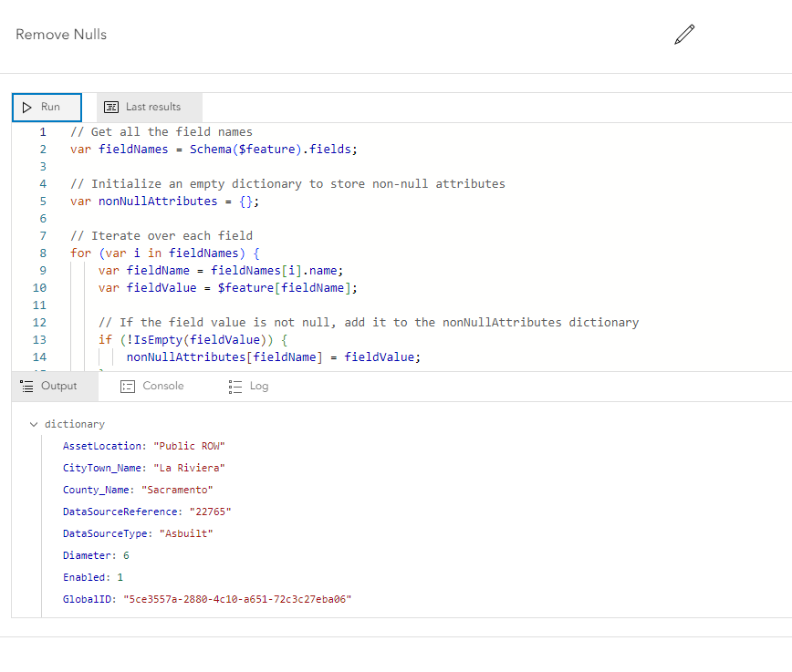Click the pencil edit icon
This screenshot has height=672, width=792.
(x=684, y=35)
